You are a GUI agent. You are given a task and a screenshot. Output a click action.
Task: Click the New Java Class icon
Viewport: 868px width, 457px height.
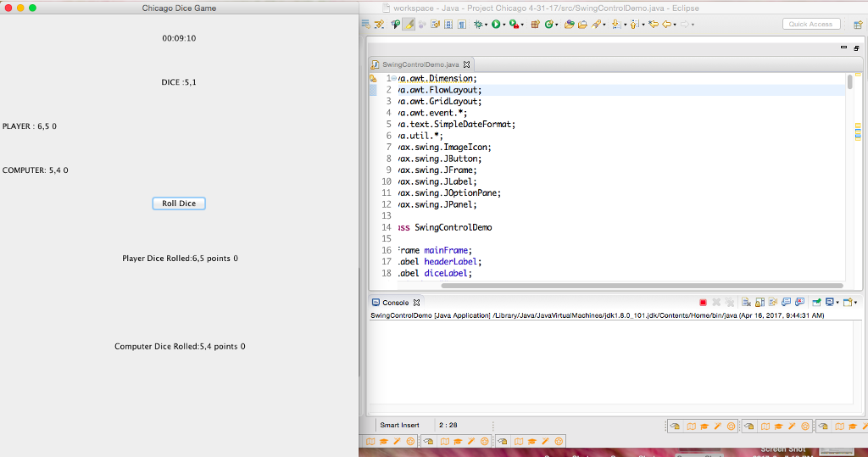click(548, 25)
